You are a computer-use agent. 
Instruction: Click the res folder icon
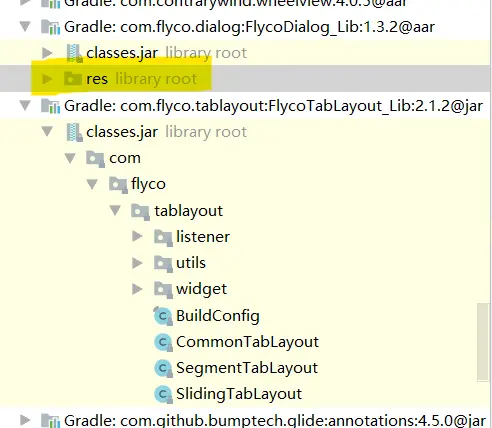tap(73, 79)
